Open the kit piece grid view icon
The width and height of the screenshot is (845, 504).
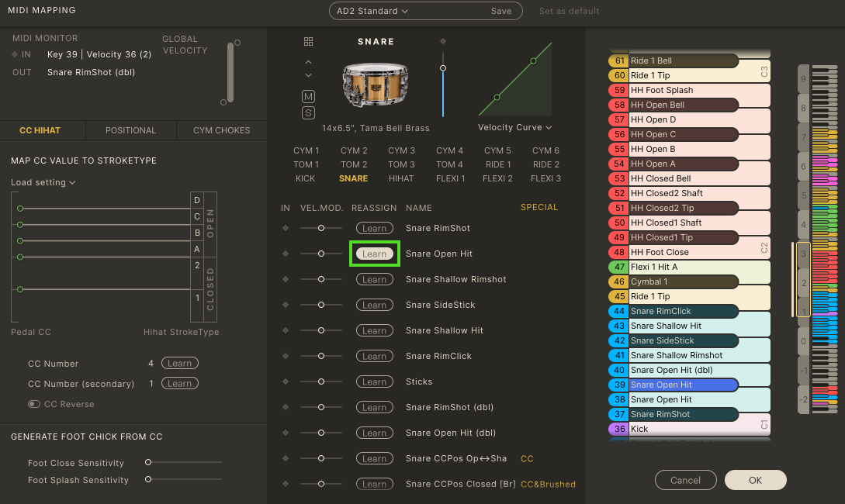pos(308,42)
